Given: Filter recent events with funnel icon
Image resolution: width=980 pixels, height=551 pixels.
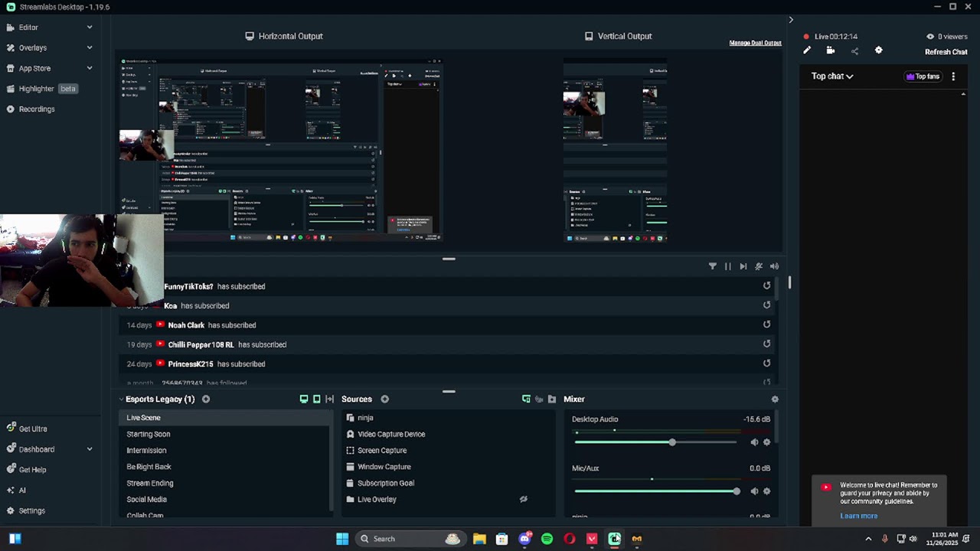Looking at the screenshot, I should point(713,266).
